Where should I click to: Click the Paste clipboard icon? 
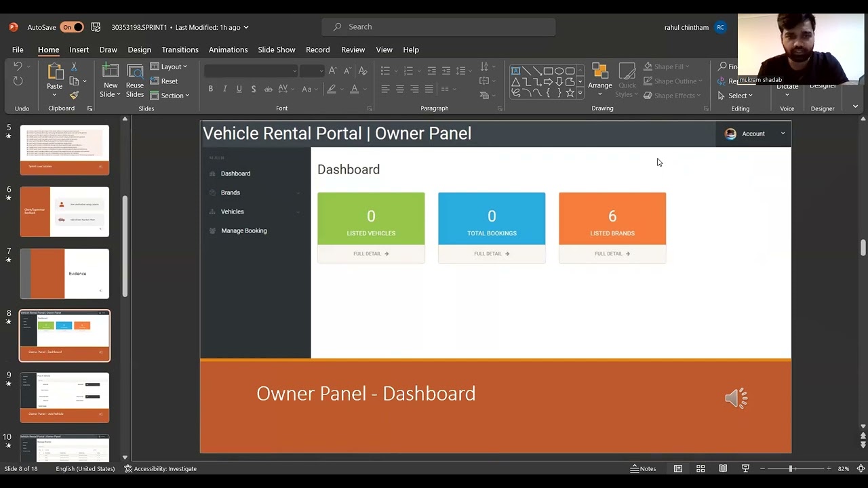[54, 72]
